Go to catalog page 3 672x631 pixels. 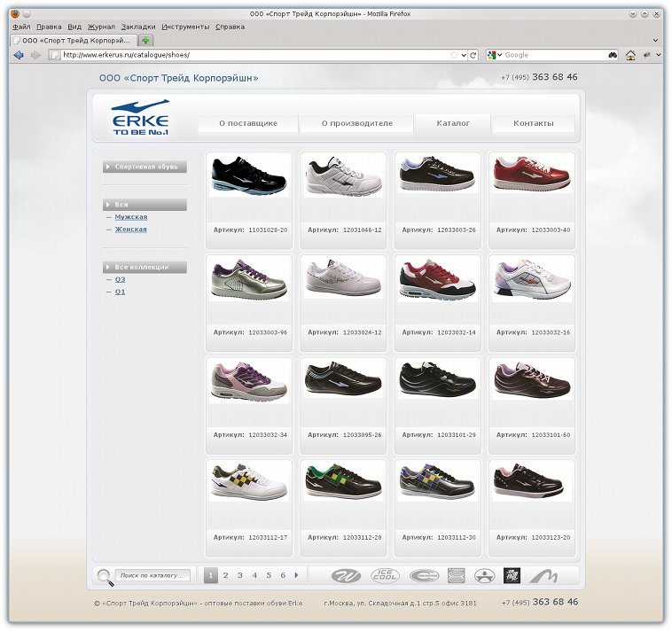240,575
